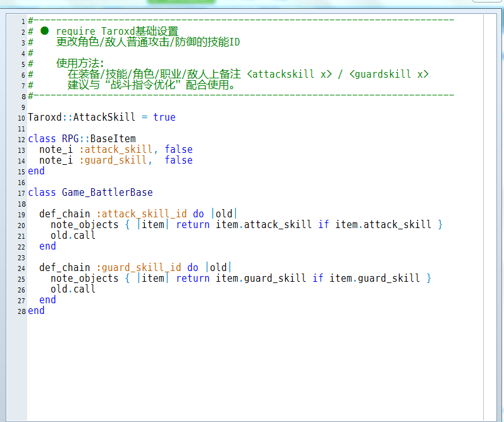This screenshot has width=504, height=422.
Task: Click 'end' on line 22
Action: 47,246
